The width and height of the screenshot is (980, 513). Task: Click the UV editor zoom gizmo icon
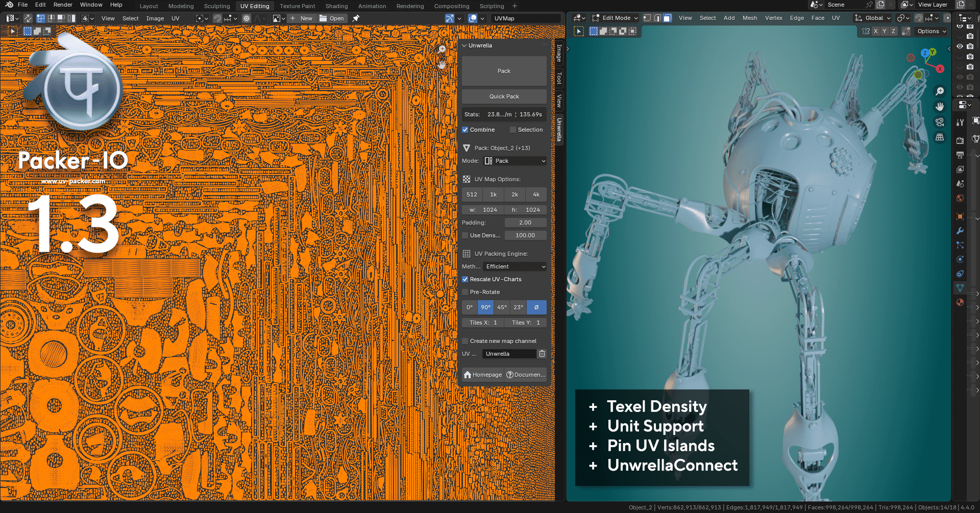[x=442, y=50]
